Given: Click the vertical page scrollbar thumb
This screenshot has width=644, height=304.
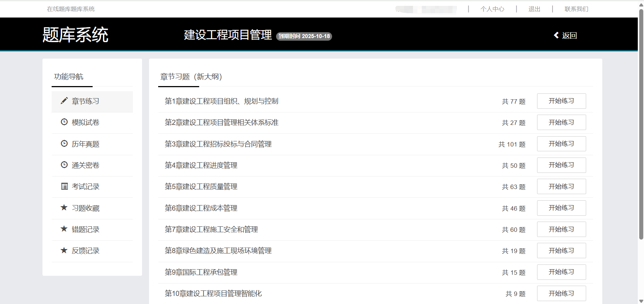Looking at the screenshot, I should click(x=641, y=125).
